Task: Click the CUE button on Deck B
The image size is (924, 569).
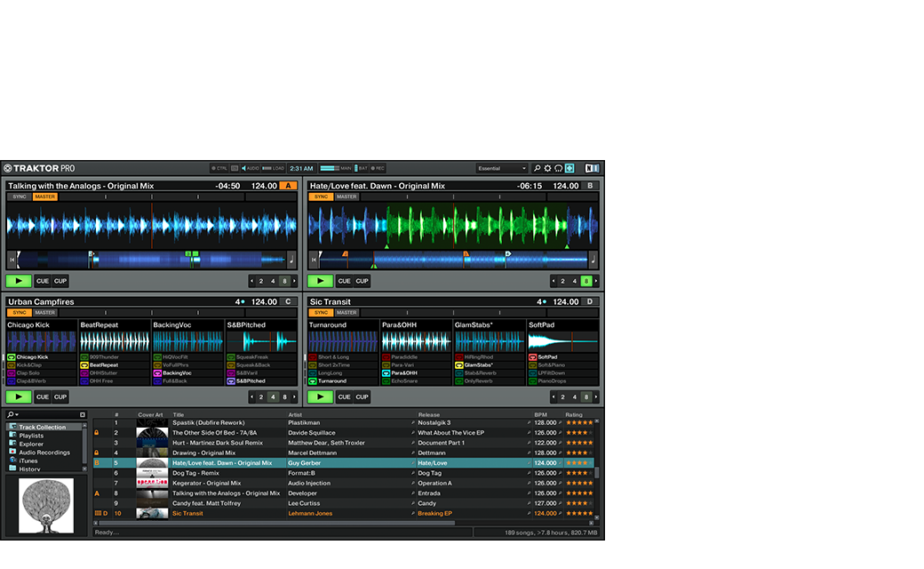Action: pyautogui.click(x=344, y=281)
